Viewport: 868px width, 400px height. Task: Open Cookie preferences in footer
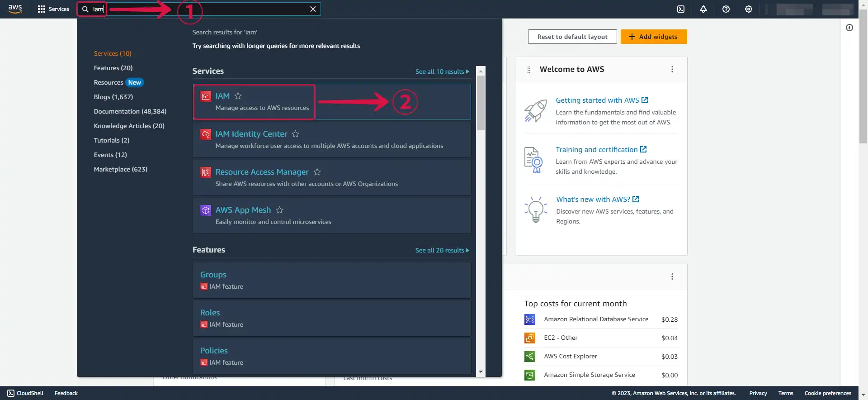[828, 393]
